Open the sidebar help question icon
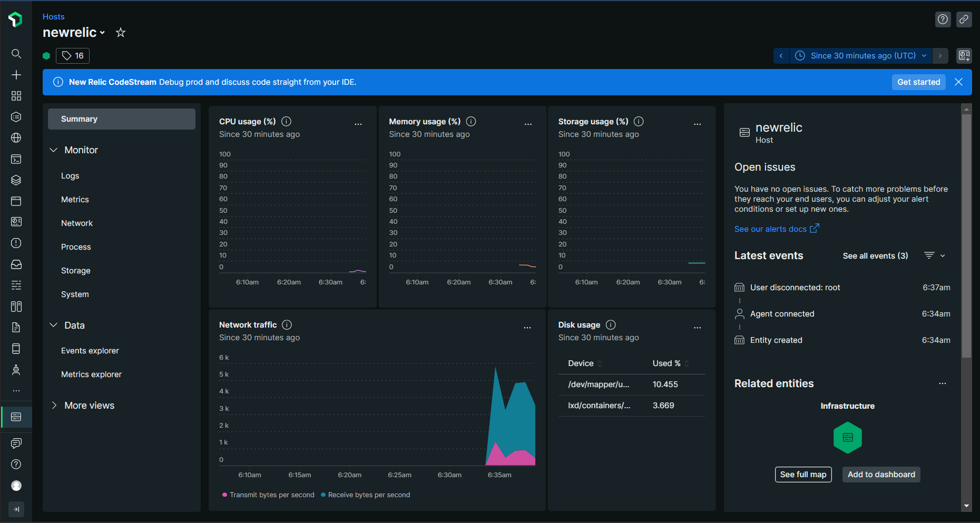This screenshot has height=523, width=980. 16,465
